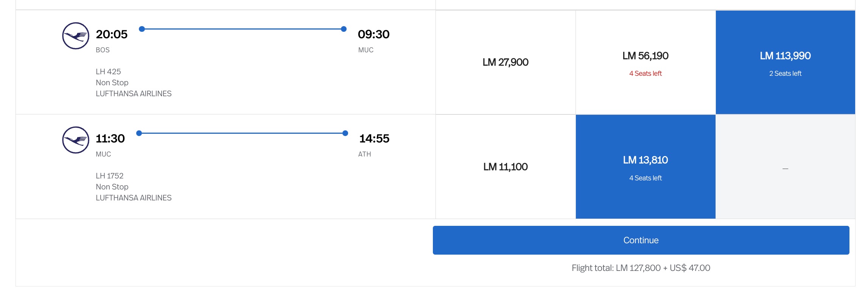Click the LH 425 flight number
The width and height of the screenshot is (868, 291).
(108, 72)
